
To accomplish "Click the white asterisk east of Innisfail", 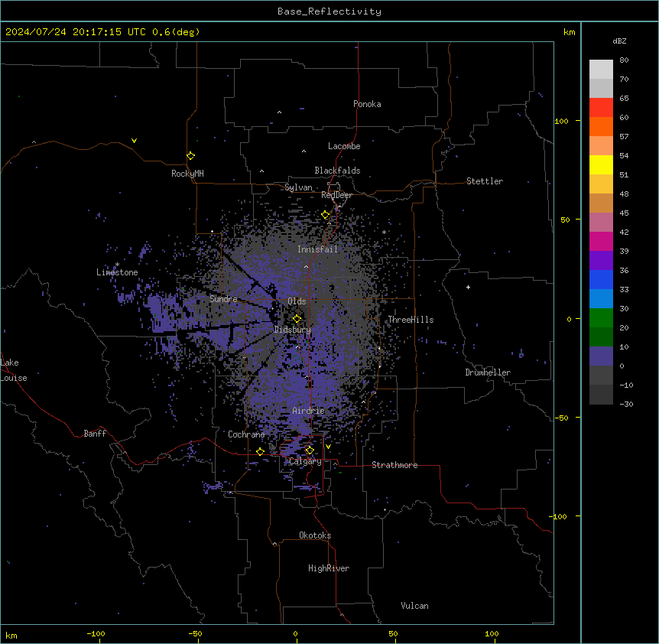I will click(384, 233).
